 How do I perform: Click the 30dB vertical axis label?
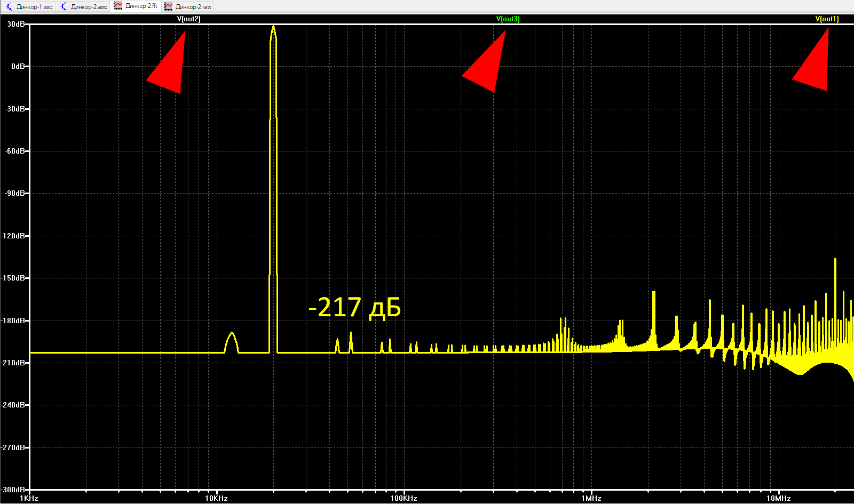point(16,25)
